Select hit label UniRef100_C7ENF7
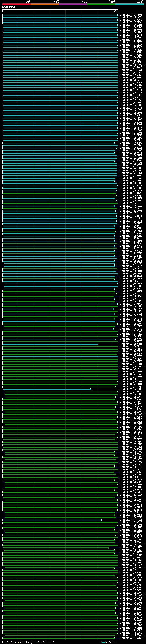The height and width of the screenshot is (644, 146). click(131, 95)
